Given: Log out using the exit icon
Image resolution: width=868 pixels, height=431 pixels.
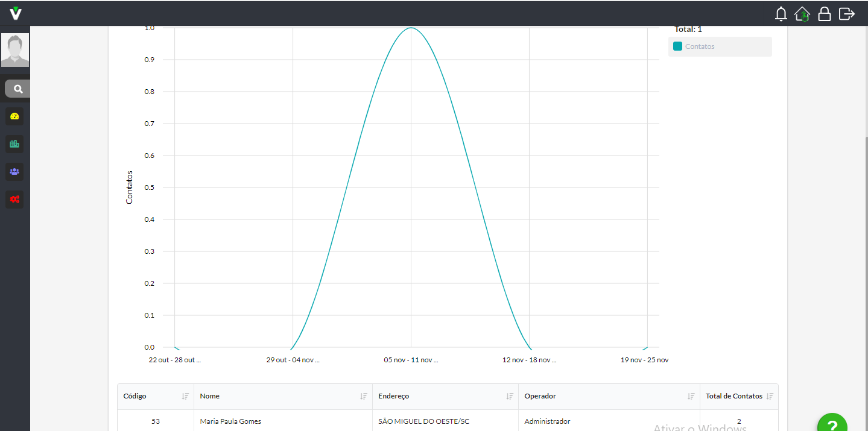Looking at the screenshot, I should click(x=847, y=13).
